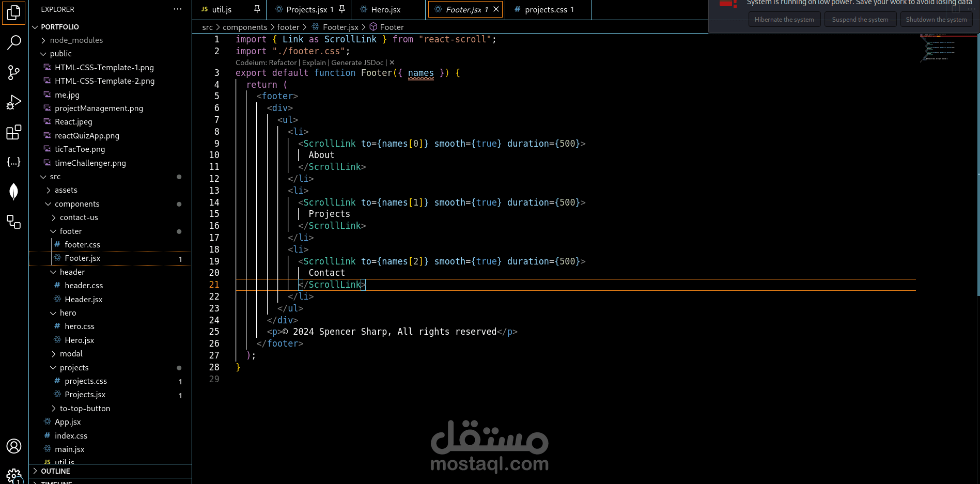Open the Accounts icon
This screenshot has height=484, width=980.
[x=14, y=446]
